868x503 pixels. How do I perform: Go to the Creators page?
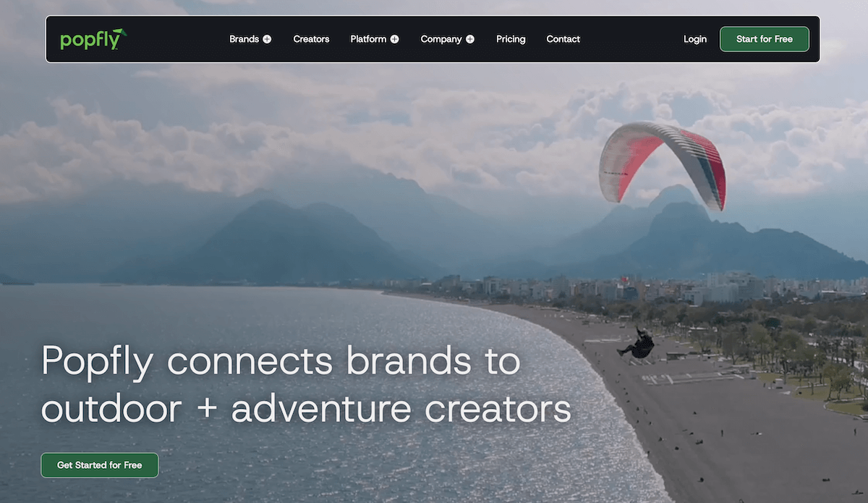[x=311, y=39]
